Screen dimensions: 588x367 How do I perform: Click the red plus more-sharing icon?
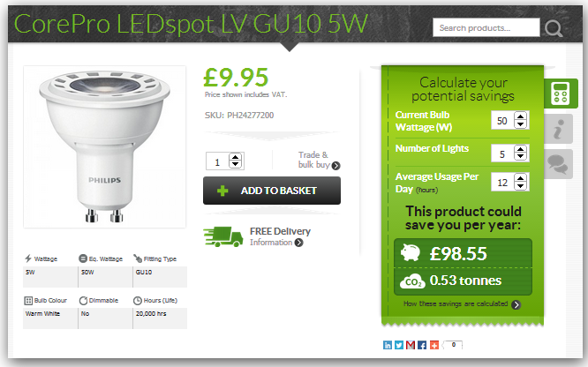pyautogui.click(x=433, y=345)
